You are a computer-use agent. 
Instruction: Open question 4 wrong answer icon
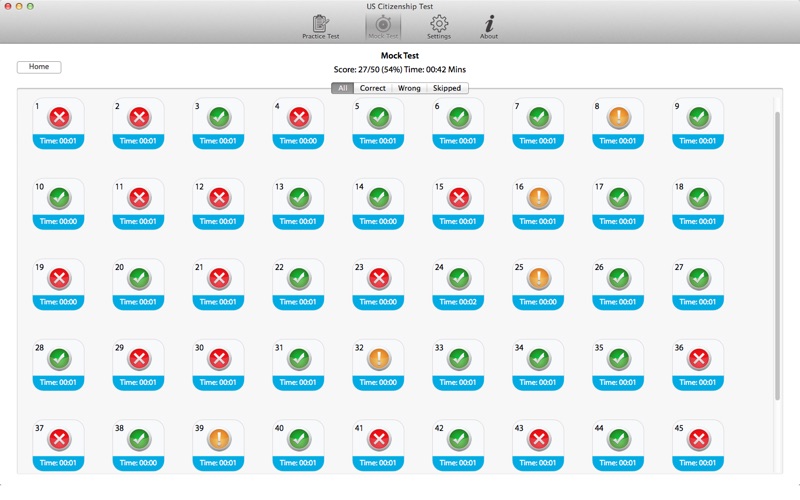[x=299, y=117]
